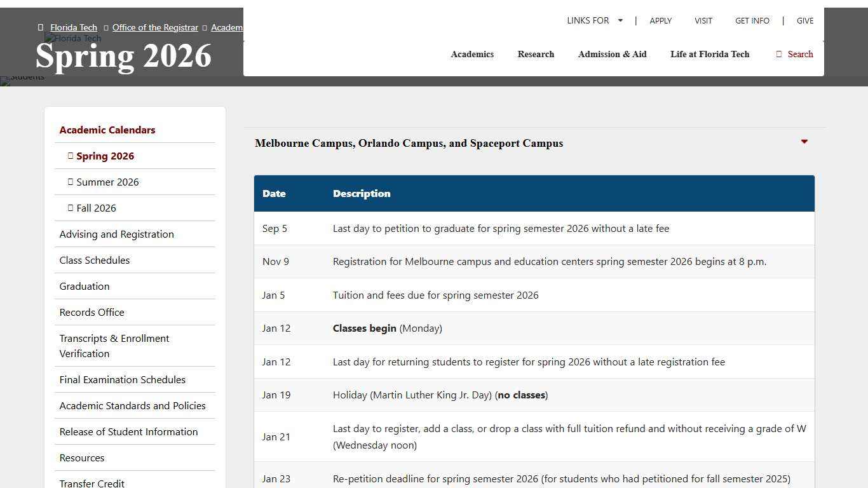
Task: Open Office of the Registrar breadcrumb
Action: click(x=155, y=27)
